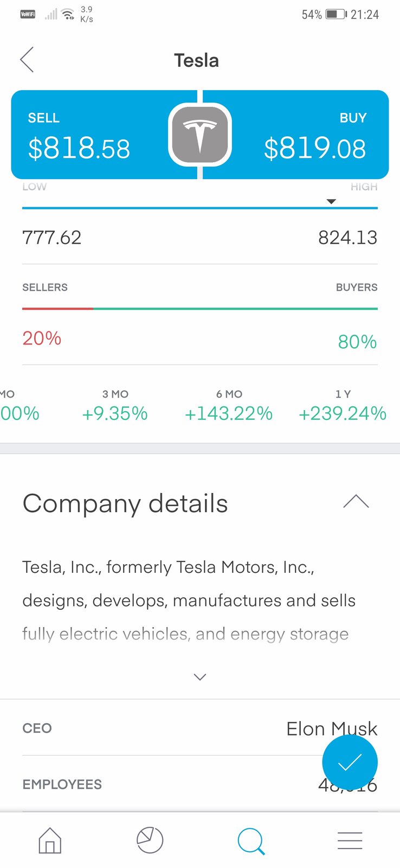The width and height of the screenshot is (400, 868).
Task: Tap the low-high price range marker
Action: tap(331, 202)
